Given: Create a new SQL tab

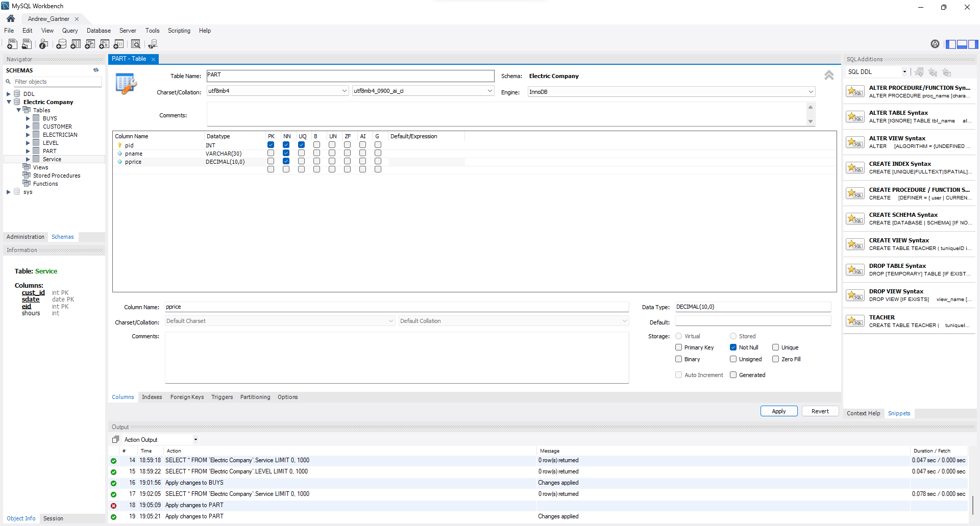Looking at the screenshot, I should point(12,44).
